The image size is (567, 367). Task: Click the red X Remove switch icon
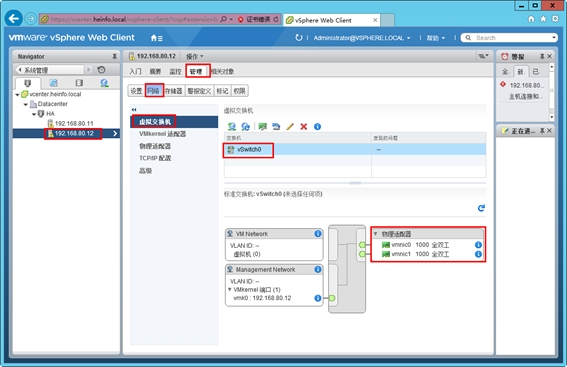coord(304,127)
